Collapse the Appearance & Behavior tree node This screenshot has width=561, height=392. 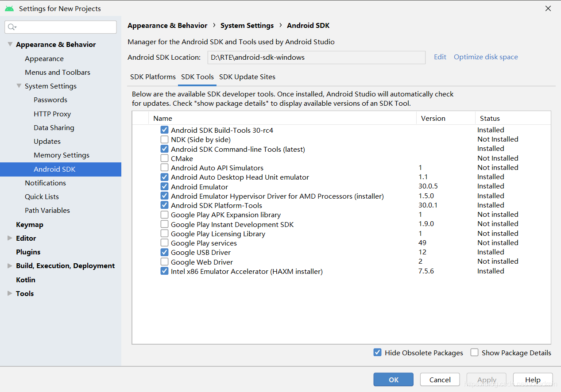[10, 44]
